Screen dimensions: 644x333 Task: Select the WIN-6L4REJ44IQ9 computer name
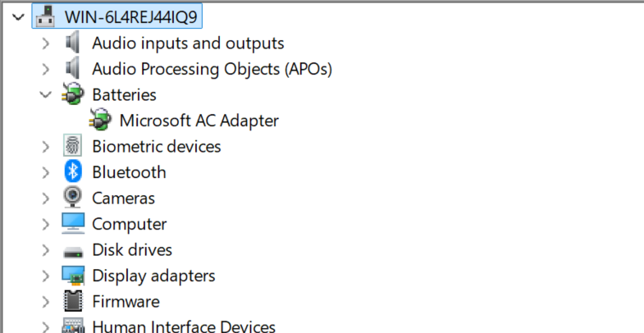tap(130, 17)
